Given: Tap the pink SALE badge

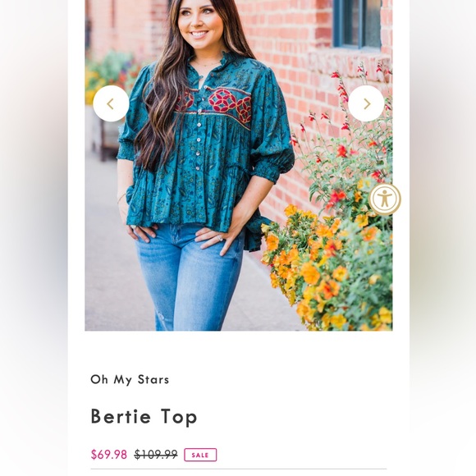Looking at the screenshot, I should point(200,455).
